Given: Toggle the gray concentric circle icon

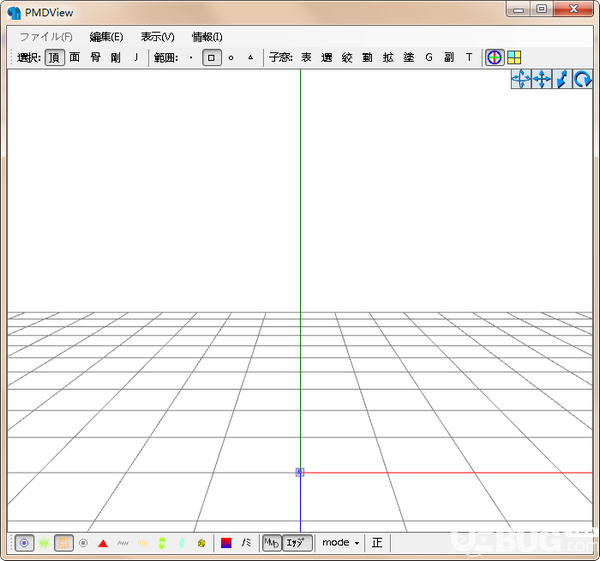Looking at the screenshot, I should pyautogui.click(x=83, y=543).
